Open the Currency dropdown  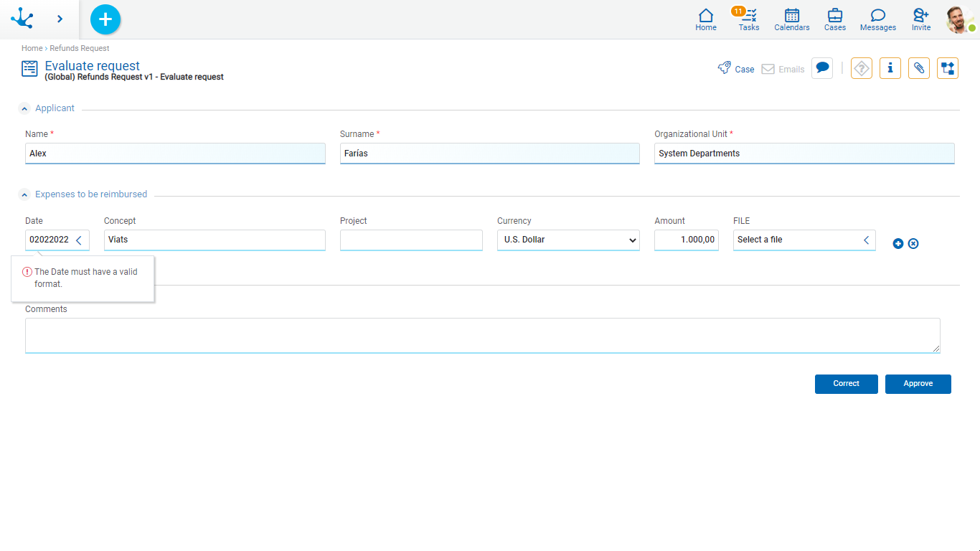click(x=568, y=240)
